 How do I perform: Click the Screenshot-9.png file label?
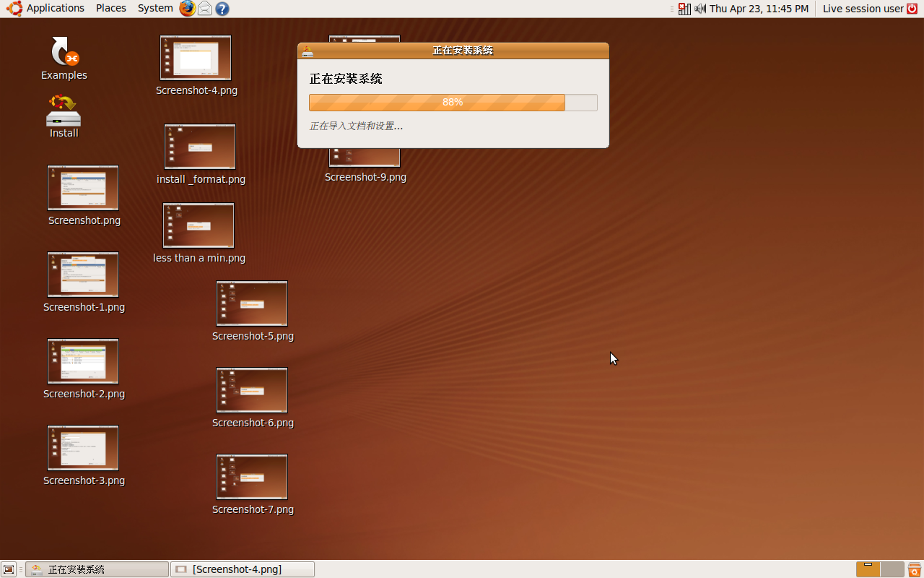(365, 177)
